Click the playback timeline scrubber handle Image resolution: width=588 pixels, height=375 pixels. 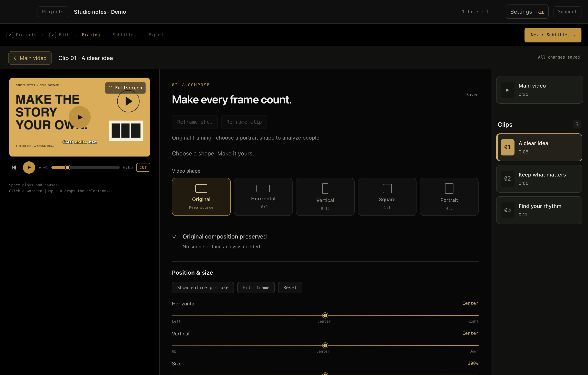click(x=68, y=167)
